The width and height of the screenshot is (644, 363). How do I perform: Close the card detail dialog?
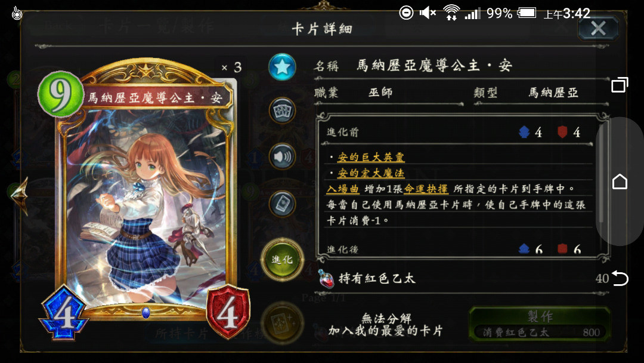coord(598,29)
